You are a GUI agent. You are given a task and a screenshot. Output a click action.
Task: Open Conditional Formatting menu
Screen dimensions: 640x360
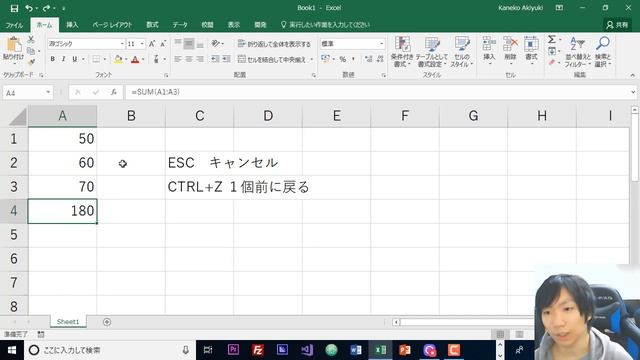coord(402,52)
